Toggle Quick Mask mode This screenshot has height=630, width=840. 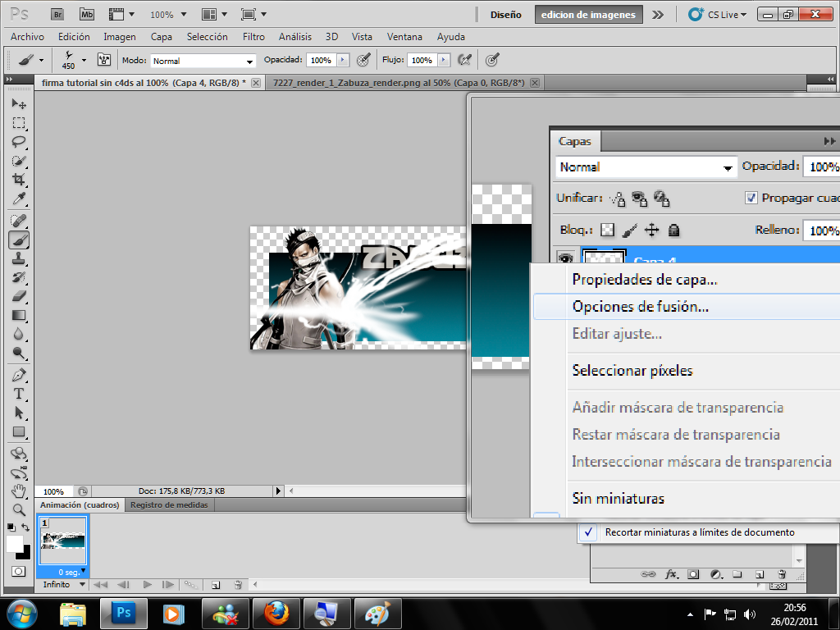tap(18, 572)
